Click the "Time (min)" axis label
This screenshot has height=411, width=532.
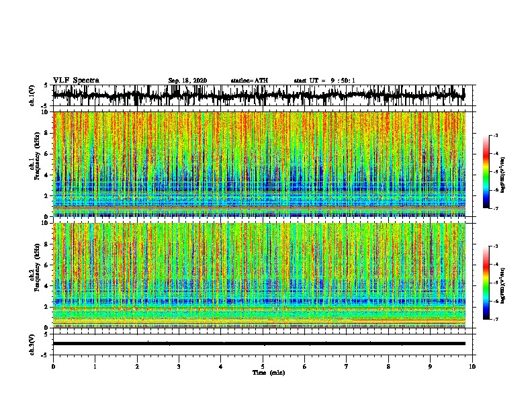tap(269, 373)
